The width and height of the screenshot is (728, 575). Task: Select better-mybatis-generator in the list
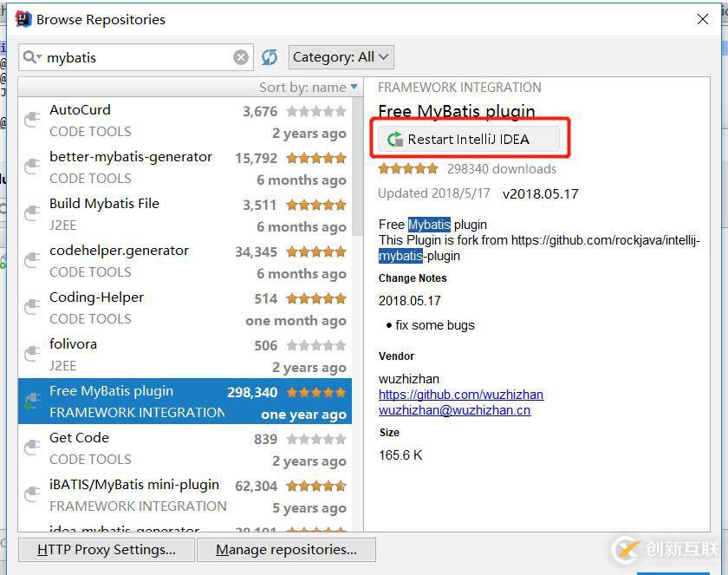point(185,167)
